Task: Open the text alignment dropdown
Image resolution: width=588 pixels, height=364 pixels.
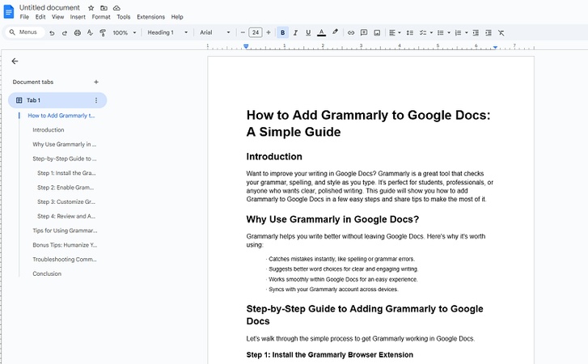Action: (x=395, y=33)
